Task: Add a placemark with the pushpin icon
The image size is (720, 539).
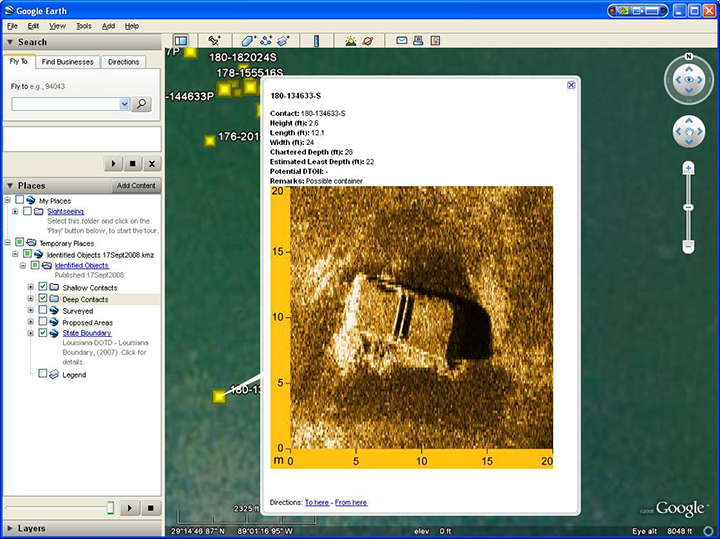Action: 214,41
